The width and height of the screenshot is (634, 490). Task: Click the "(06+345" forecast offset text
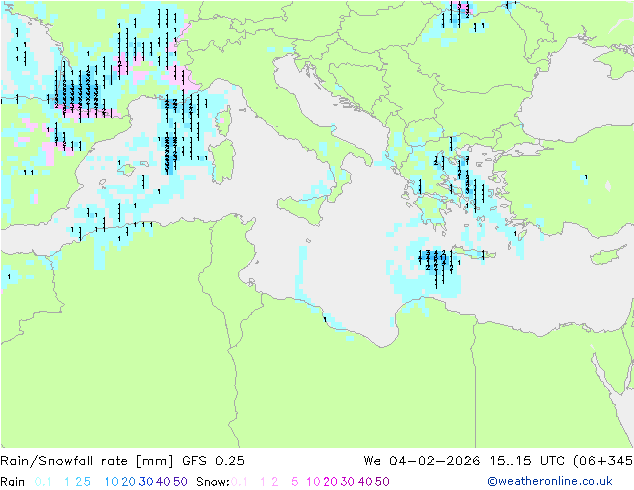click(603, 461)
